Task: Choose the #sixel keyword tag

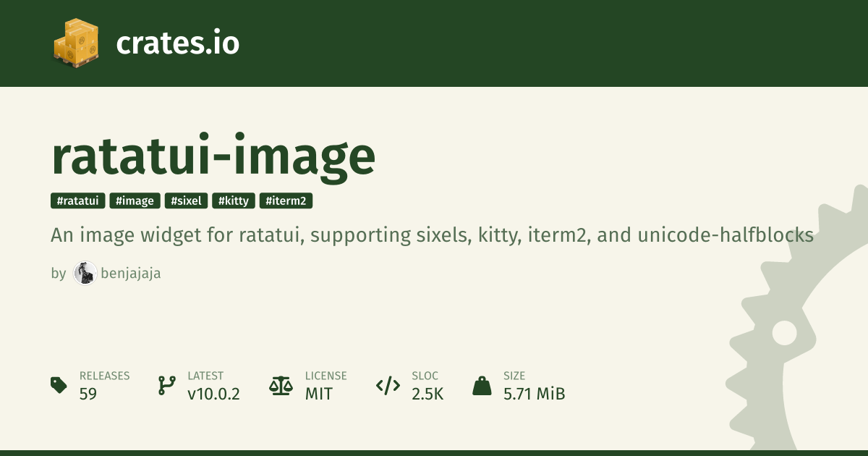Action: click(187, 200)
